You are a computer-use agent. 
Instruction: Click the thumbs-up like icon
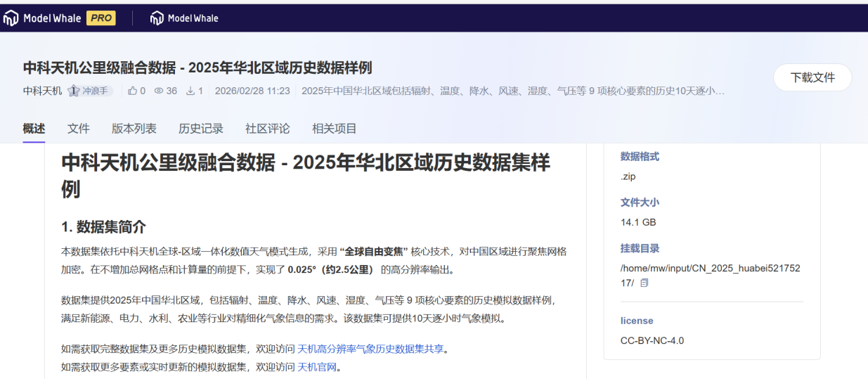pos(132,91)
